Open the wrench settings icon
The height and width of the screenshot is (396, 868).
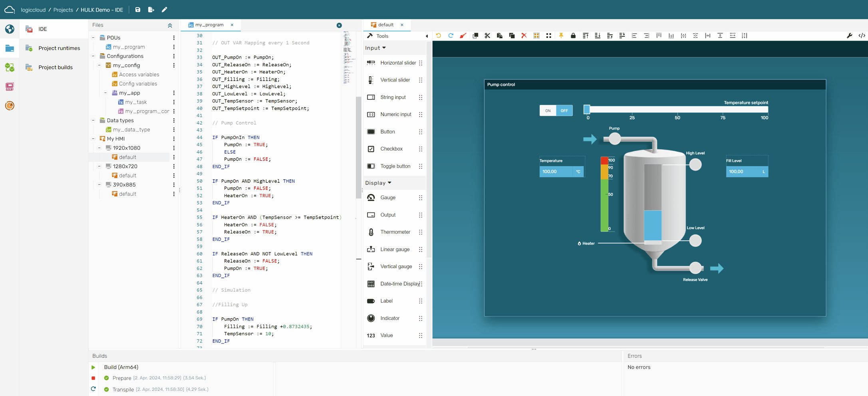tap(850, 36)
